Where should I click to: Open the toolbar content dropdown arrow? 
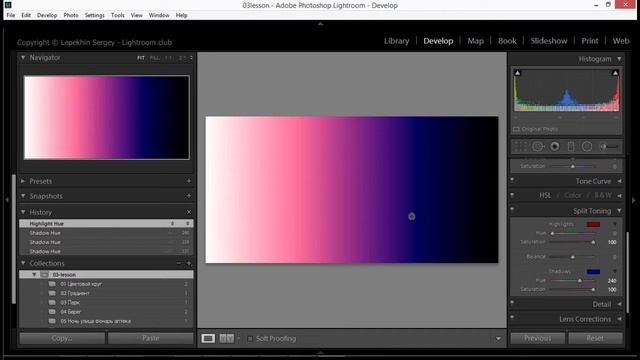pyautogui.click(x=498, y=338)
